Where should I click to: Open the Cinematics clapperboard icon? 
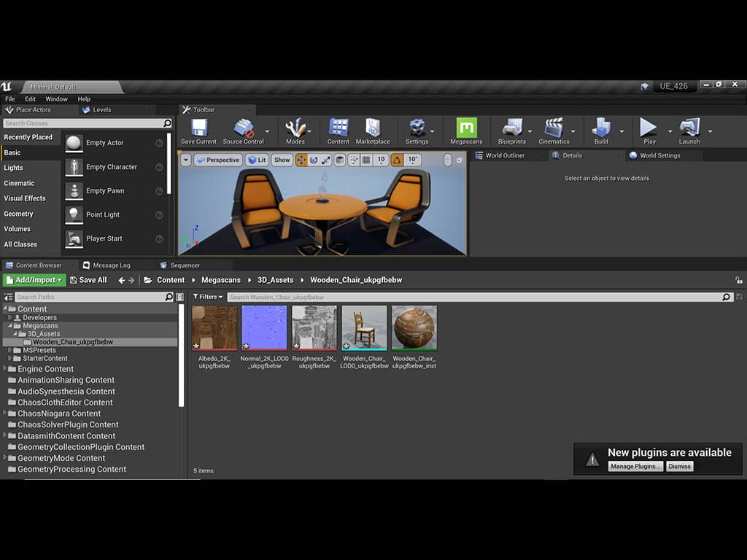[x=554, y=131]
